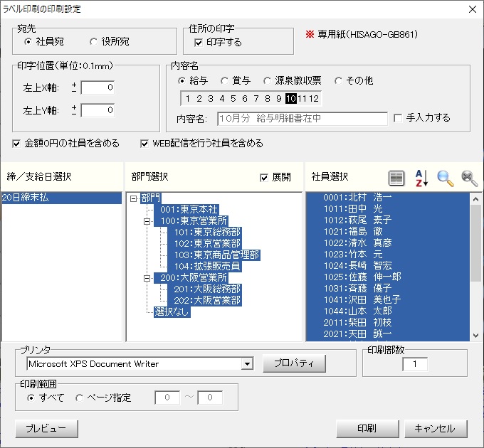Uncheck the 展開 checkbox

tap(264, 178)
